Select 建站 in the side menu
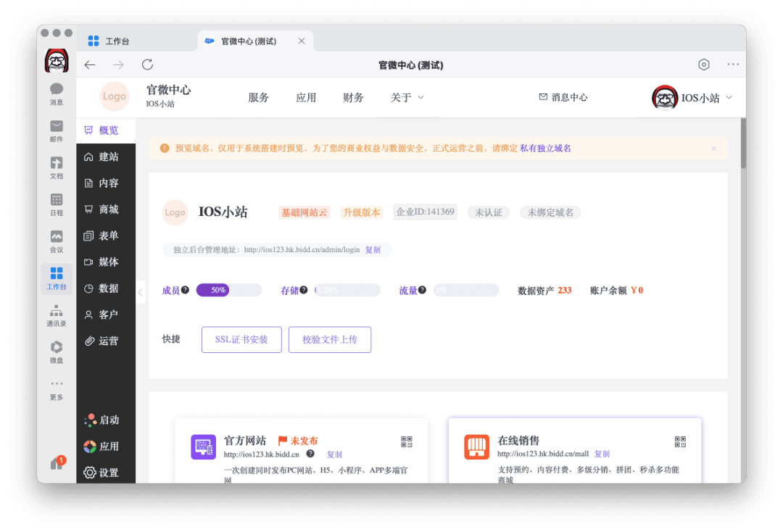Screen dimensions: 783x532 (106, 157)
